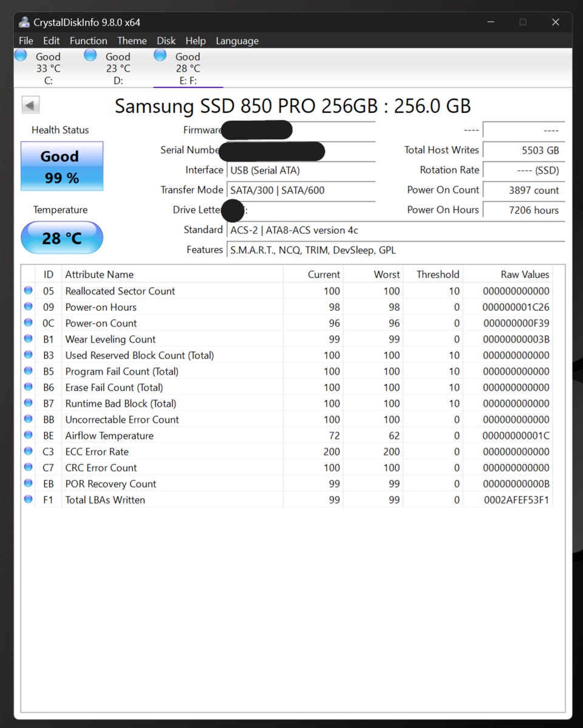Open the Language menu
Screen dimensions: 583x728
tap(237, 41)
